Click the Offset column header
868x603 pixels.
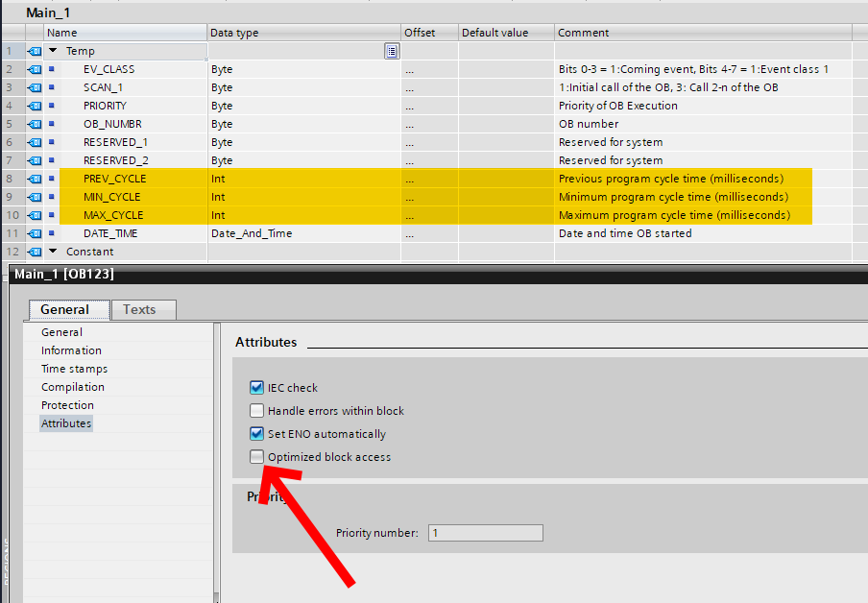click(x=429, y=33)
